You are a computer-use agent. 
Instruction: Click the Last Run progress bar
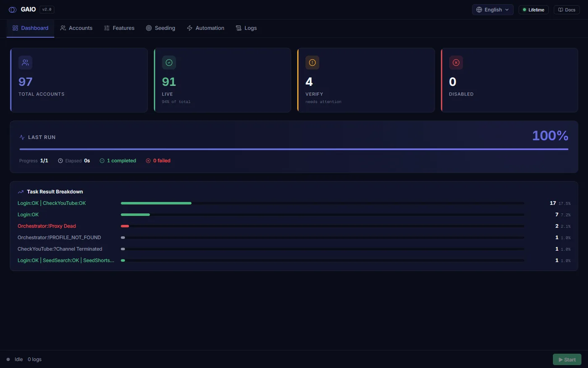[x=294, y=149]
